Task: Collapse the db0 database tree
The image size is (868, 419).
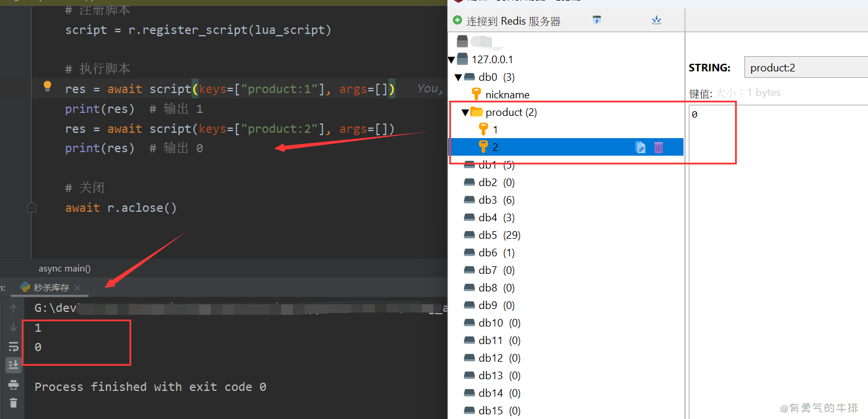Action: [x=458, y=77]
